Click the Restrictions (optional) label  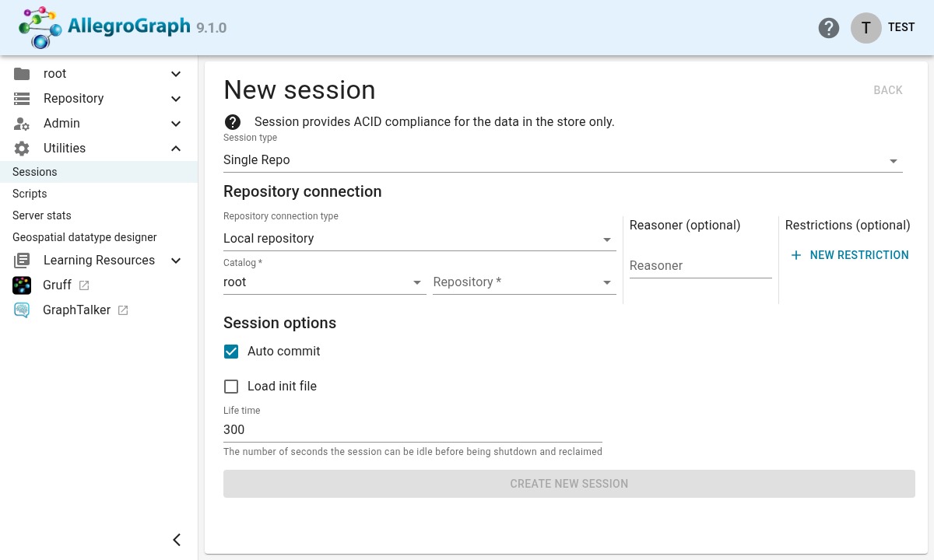(848, 226)
